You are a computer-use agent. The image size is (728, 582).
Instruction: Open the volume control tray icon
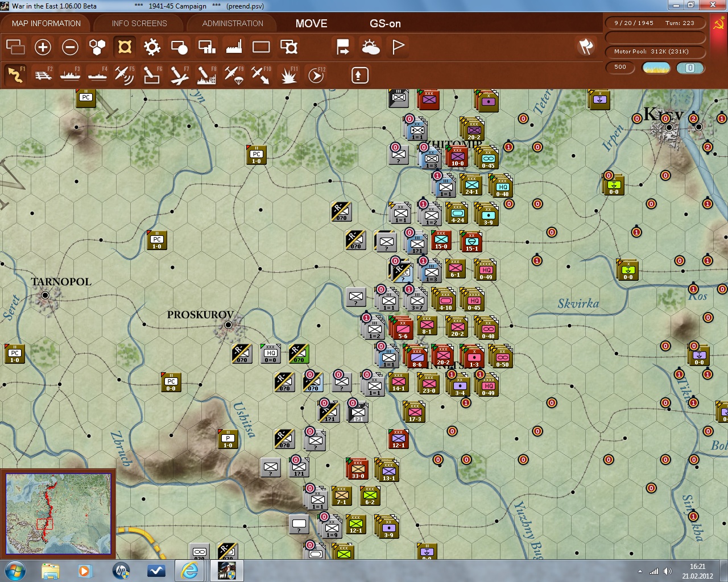tap(668, 571)
